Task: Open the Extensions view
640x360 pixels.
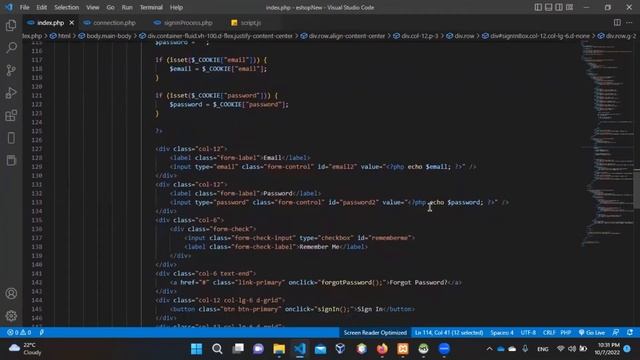Action: [x=11, y=116]
